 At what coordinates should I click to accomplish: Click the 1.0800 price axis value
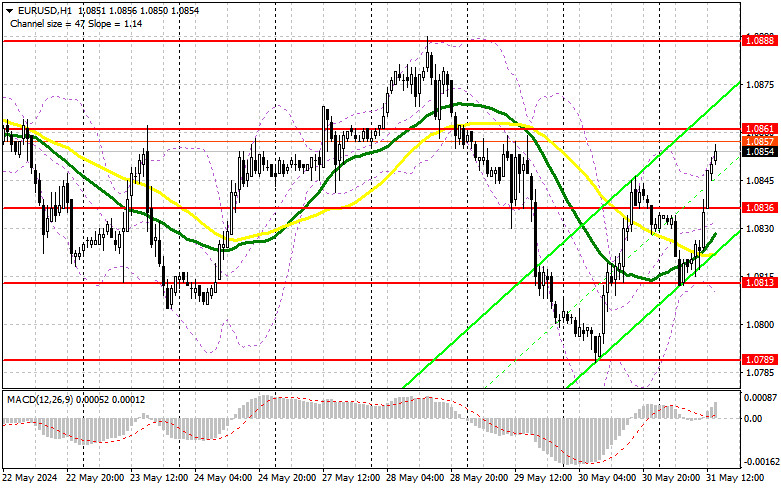[x=760, y=325]
